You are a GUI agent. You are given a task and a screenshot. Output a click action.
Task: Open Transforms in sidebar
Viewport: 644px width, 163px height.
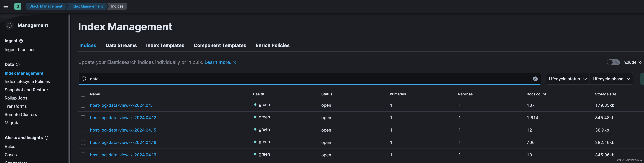coord(16,106)
